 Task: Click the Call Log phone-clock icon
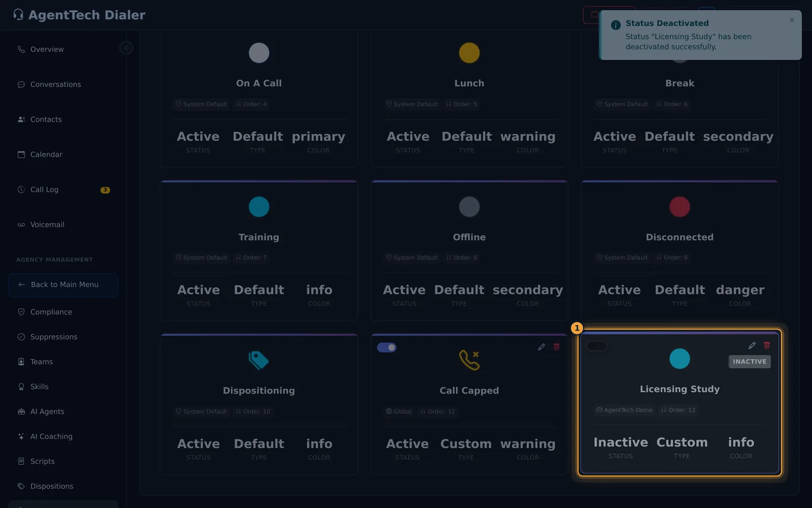(x=21, y=189)
